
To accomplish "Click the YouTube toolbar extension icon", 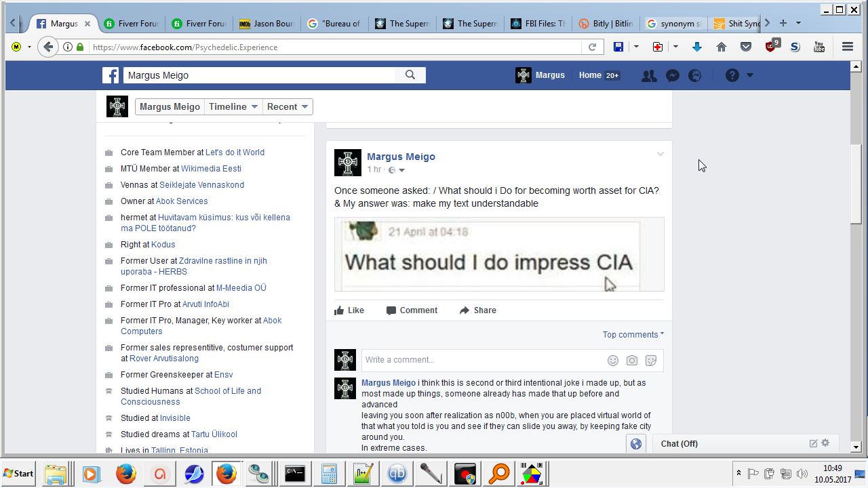I will click(x=819, y=47).
